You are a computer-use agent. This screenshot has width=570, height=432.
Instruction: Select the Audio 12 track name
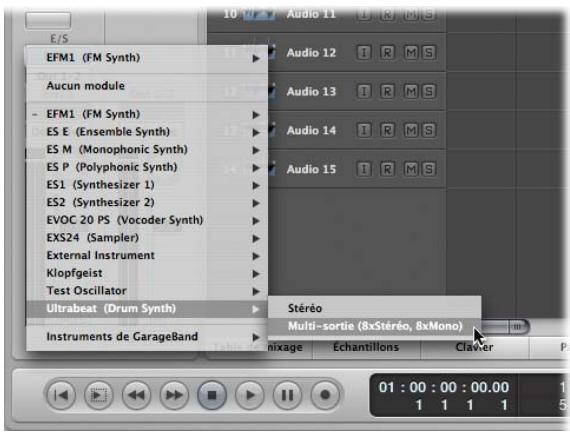pyautogui.click(x=311, y=53)
